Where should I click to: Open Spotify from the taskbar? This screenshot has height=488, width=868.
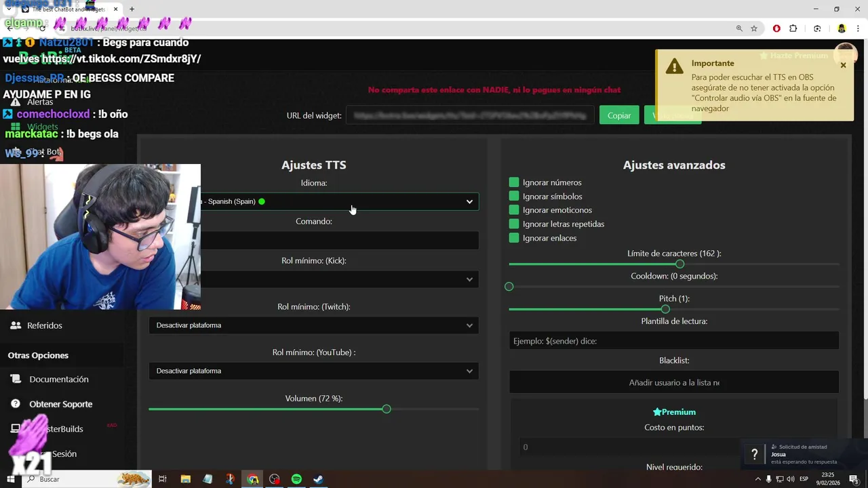296,479
